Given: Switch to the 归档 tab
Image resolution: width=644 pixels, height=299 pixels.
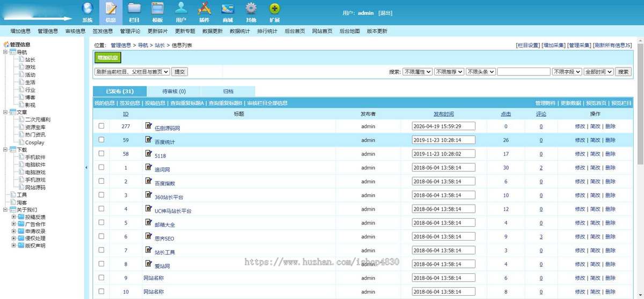Looking at the screenshot, I should [228, 91].
